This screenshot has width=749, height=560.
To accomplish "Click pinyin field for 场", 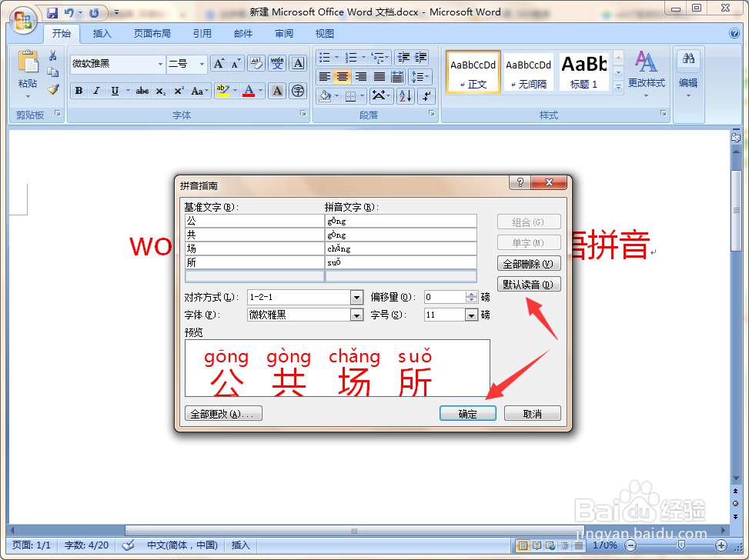I will (401, 248).
